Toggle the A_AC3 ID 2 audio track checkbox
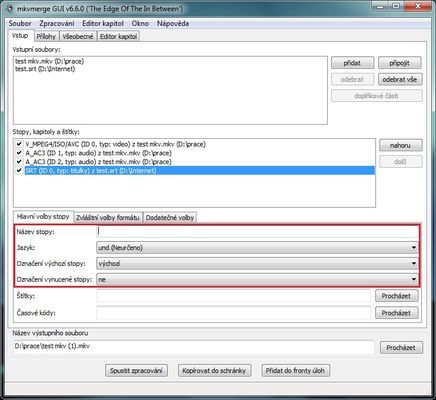Viewport: 436px width, 400px height. [19, 162]
